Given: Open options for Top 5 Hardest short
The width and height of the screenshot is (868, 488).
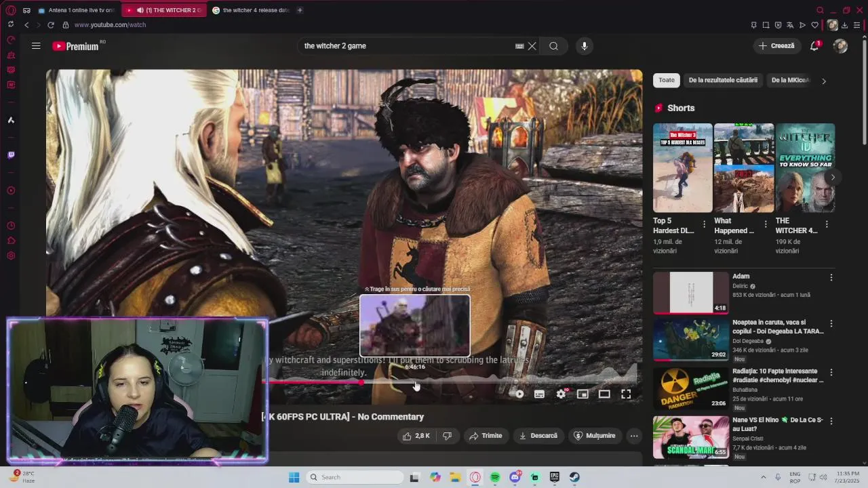Looking at the screenshot, I should click(704, 224).
